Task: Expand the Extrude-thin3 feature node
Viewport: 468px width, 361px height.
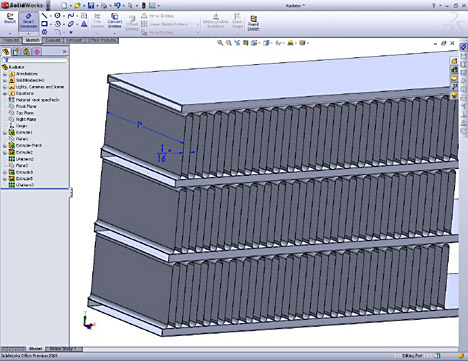Action: click(5, 145)
